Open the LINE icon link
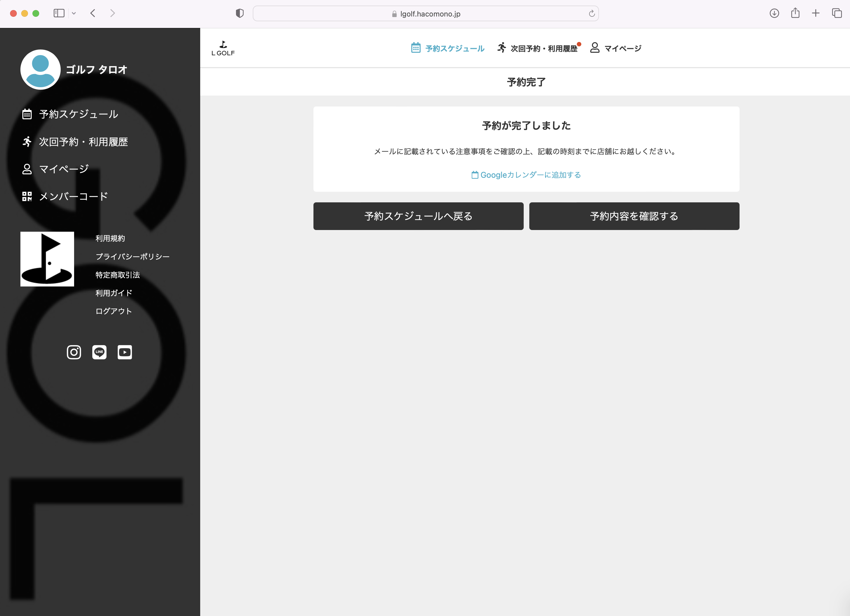Image resolution: width=850 pixels, height=616 pixels. click(x=99, y=352)
